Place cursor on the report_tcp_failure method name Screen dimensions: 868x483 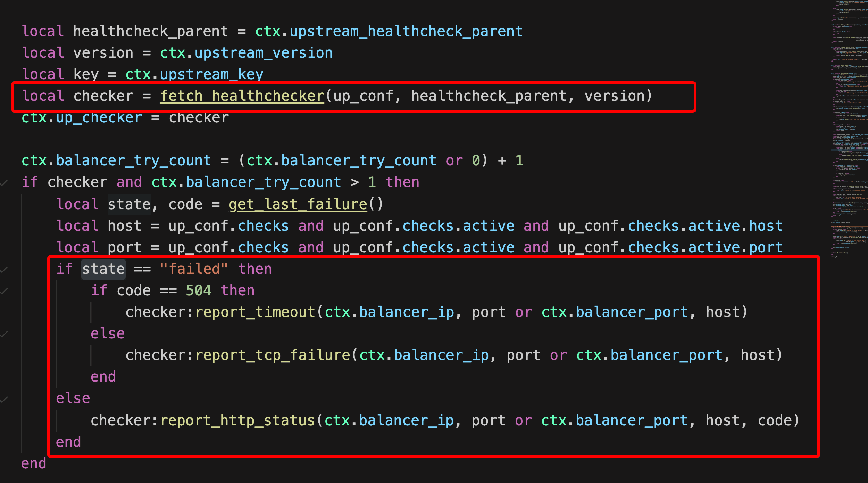coord(273,355)
